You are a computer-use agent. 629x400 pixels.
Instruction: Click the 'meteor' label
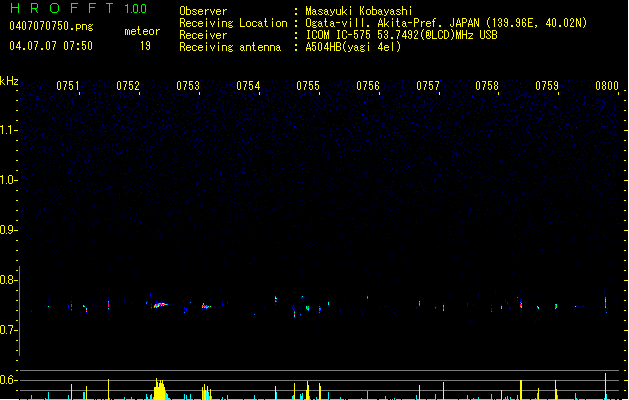pyautogui.click(x=142, y=31)
